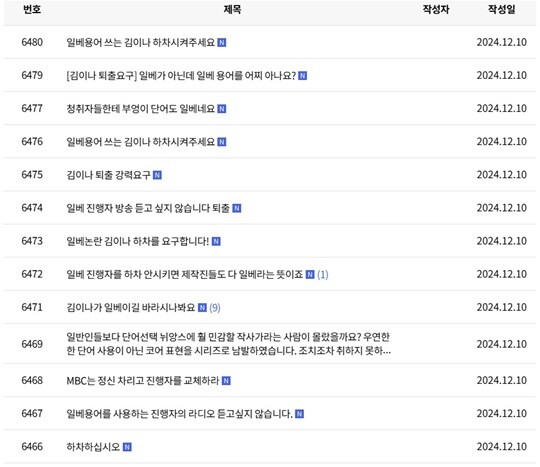Select the post number 6476

click(32, 142)
